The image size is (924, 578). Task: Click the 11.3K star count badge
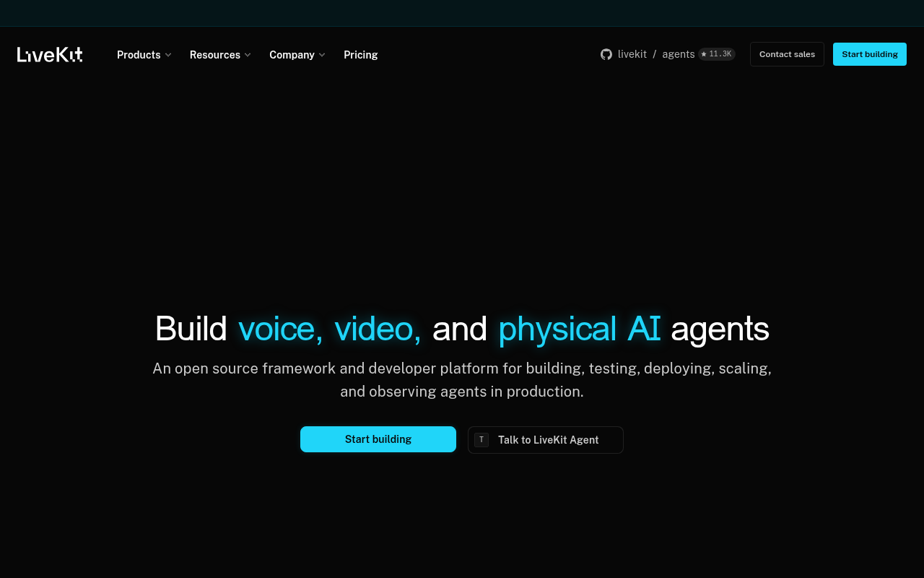717,54
